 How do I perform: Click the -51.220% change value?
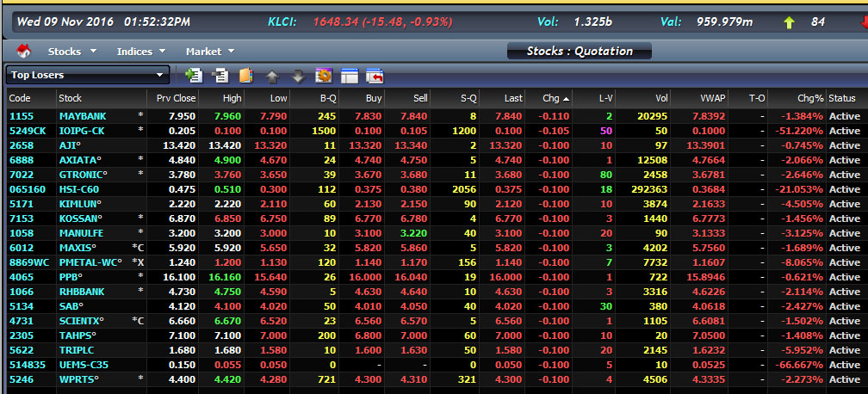tap(798, 131)
